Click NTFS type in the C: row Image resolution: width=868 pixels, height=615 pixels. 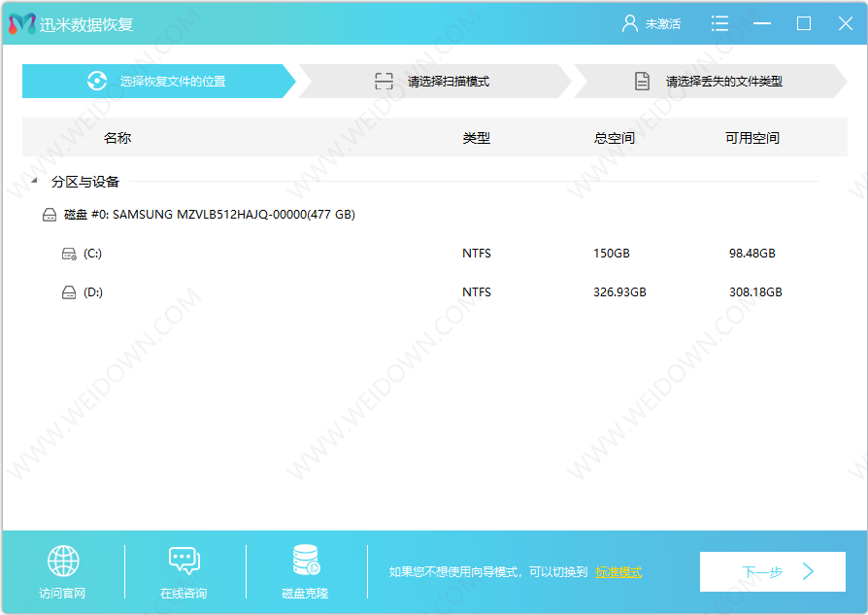click(477, 254)
